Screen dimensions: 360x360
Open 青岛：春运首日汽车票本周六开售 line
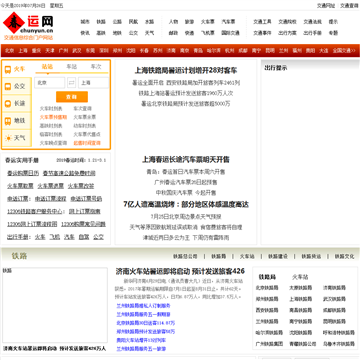click(x=186, y=172)
